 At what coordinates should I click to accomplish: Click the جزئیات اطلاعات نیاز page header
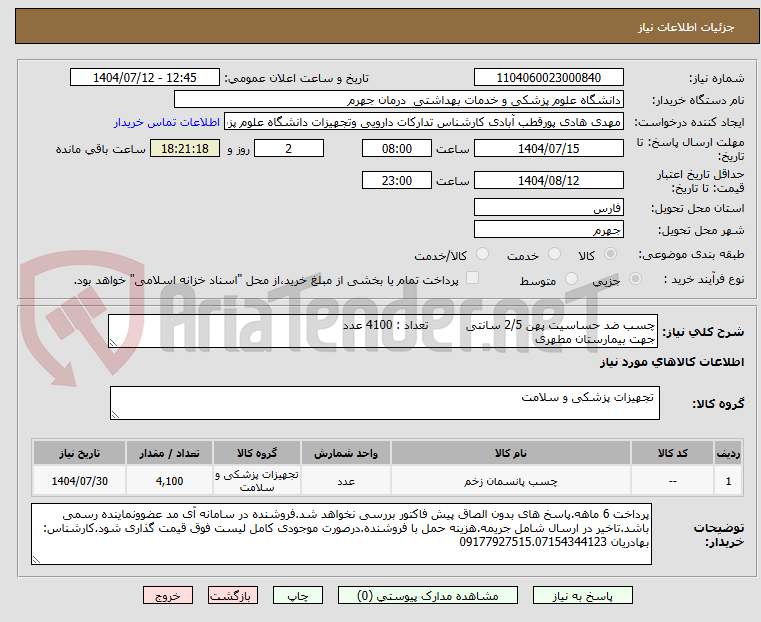(685, 27)
